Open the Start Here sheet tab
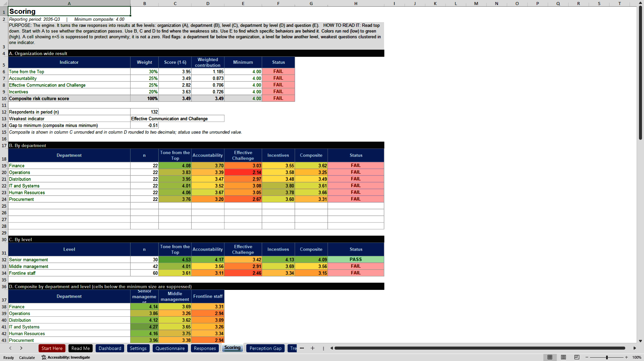 (52, 348)
